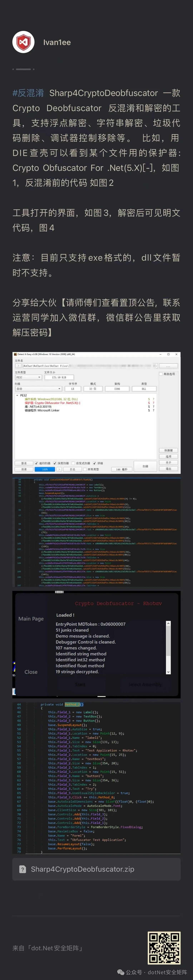
Task: Click the 退出 button
Action: click(168, 469)
